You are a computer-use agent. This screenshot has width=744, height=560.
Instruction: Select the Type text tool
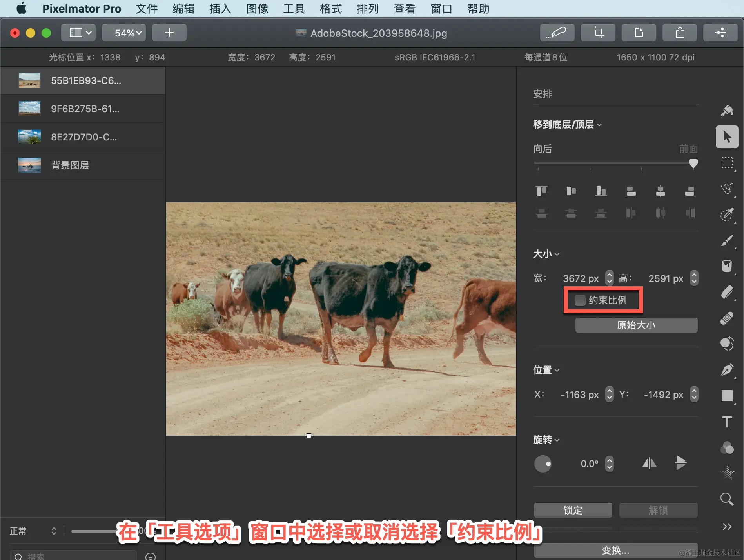pos(727,422)
